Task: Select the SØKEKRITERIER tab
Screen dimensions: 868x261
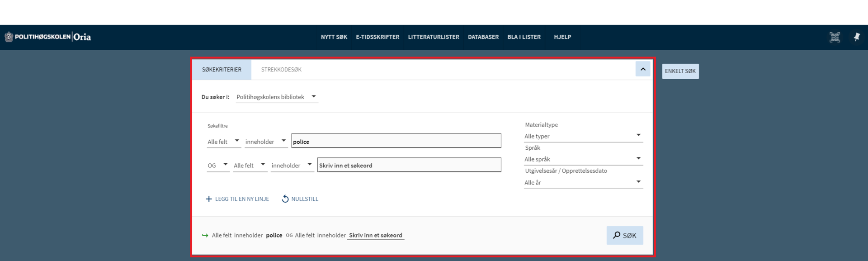Action: [222, 70]
